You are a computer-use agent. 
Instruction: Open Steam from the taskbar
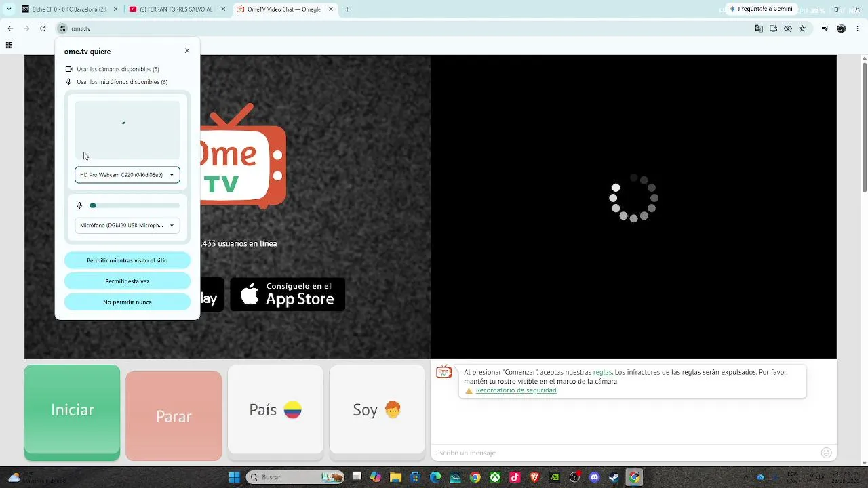(614, 477)
